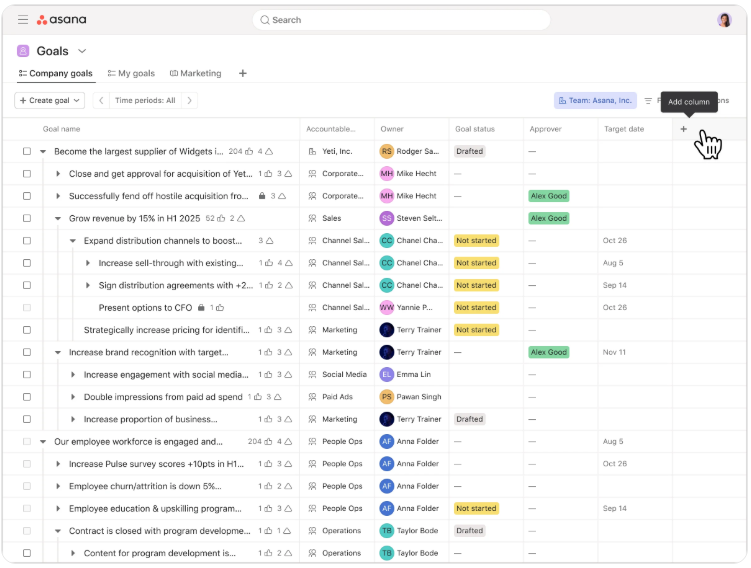Click like icon on Become the largest supplier row
The width and height of the screenshot is (751, 568).
coord(249,151)
